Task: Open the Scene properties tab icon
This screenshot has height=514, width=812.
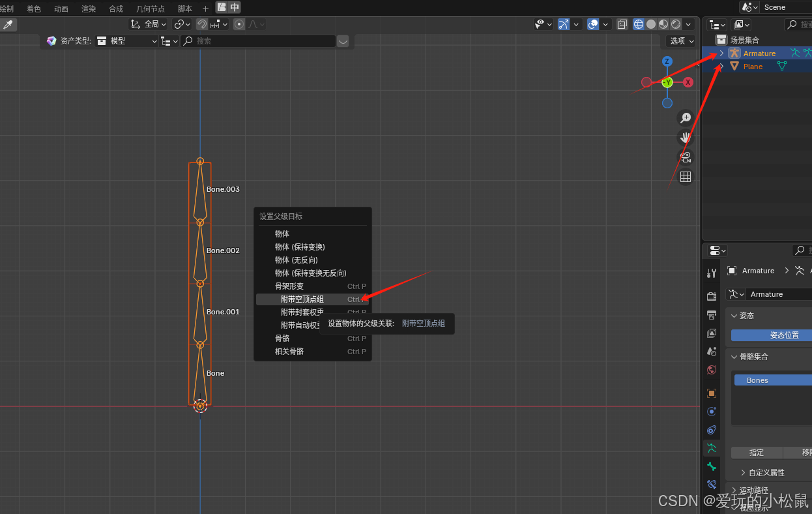Action: [712, 352]
